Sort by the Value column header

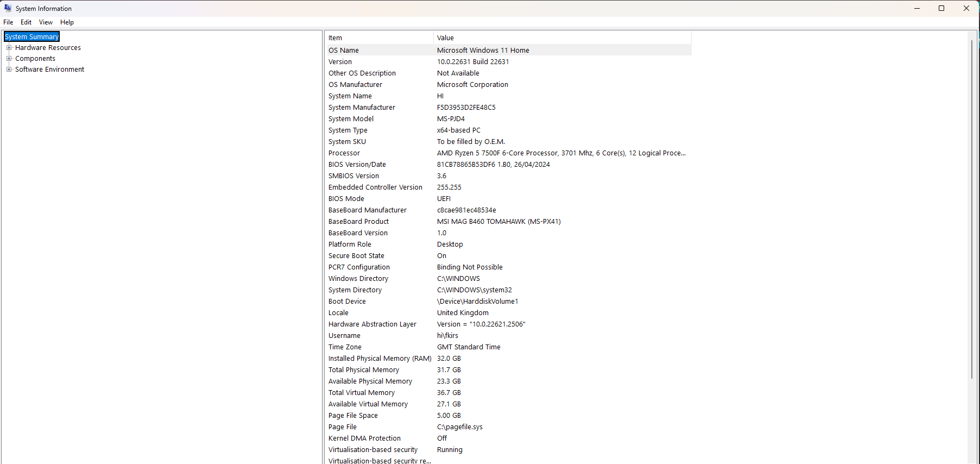coord(562,37)
